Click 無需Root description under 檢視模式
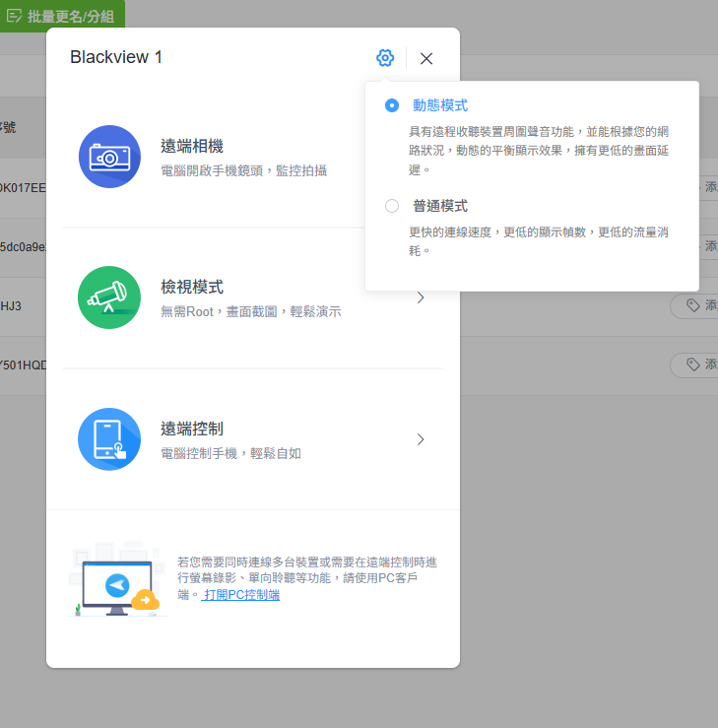718x728 pixels. [250, 311]
